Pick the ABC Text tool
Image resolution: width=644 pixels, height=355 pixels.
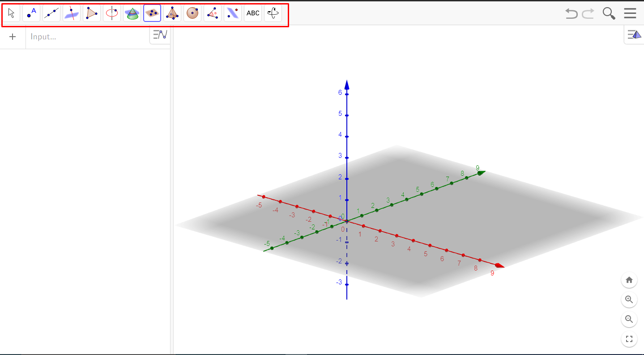[x=252, y=13]
